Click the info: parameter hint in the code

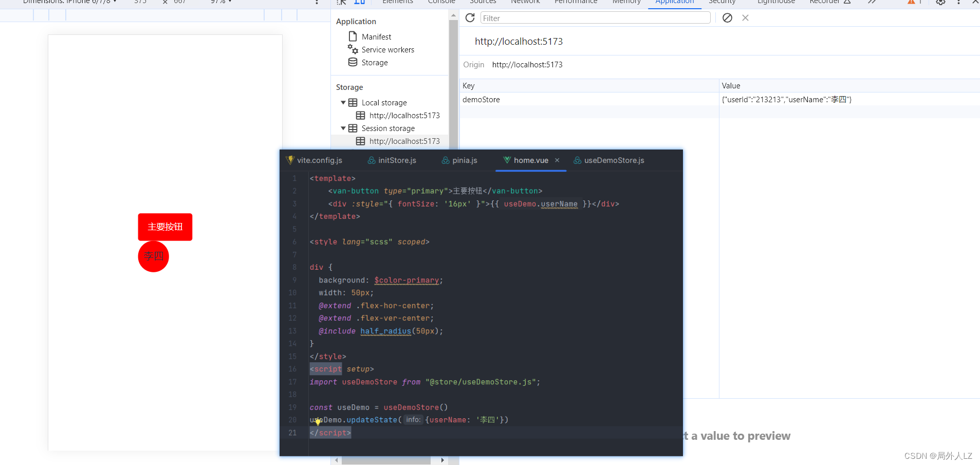pos(413,420)
